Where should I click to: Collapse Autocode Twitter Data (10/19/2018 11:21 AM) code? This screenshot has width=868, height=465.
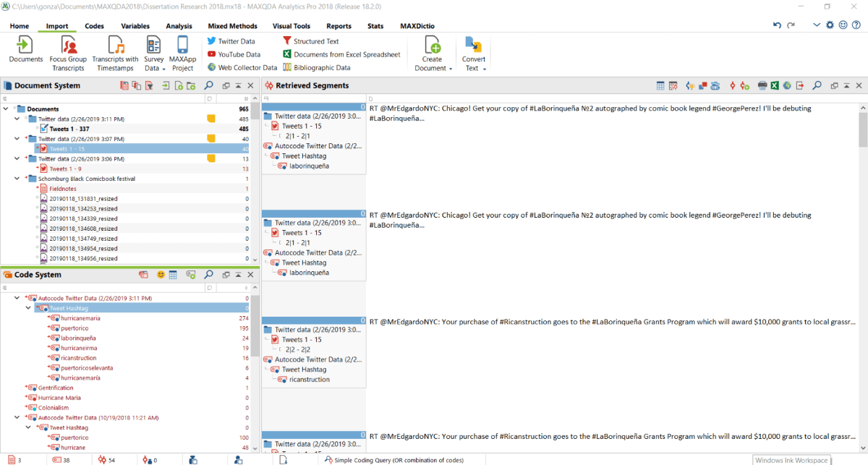point(17,417)
